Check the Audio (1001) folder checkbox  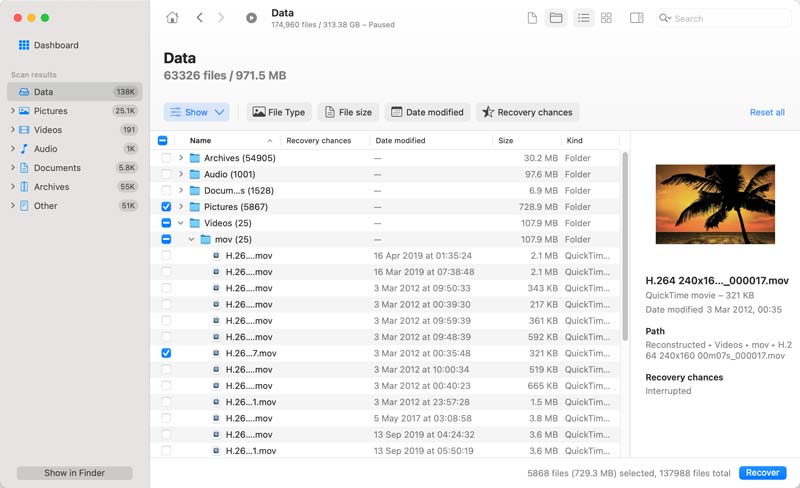coord(166,174)
